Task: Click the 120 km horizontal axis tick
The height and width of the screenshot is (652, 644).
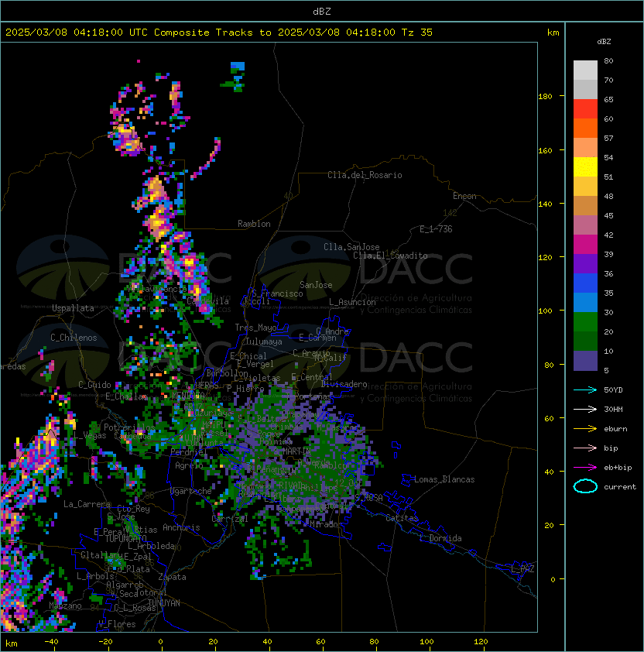Action: (x=481, y=642)
